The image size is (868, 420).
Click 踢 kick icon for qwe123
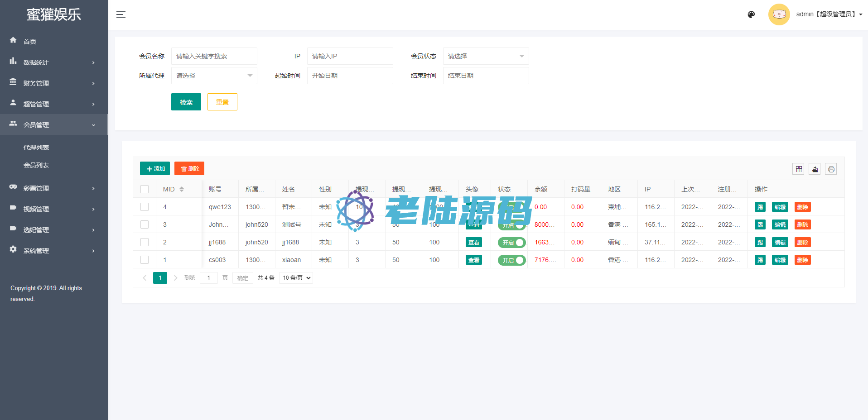coord(760,207)
